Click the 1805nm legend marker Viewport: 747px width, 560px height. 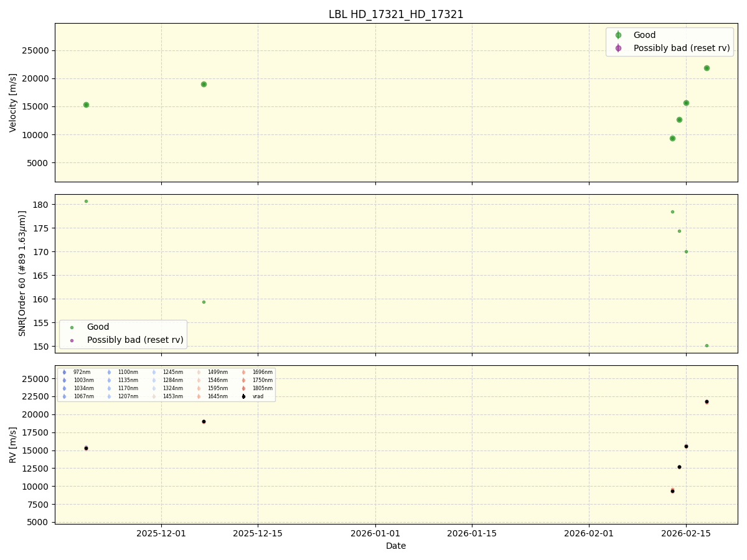(x=243, y=388)
